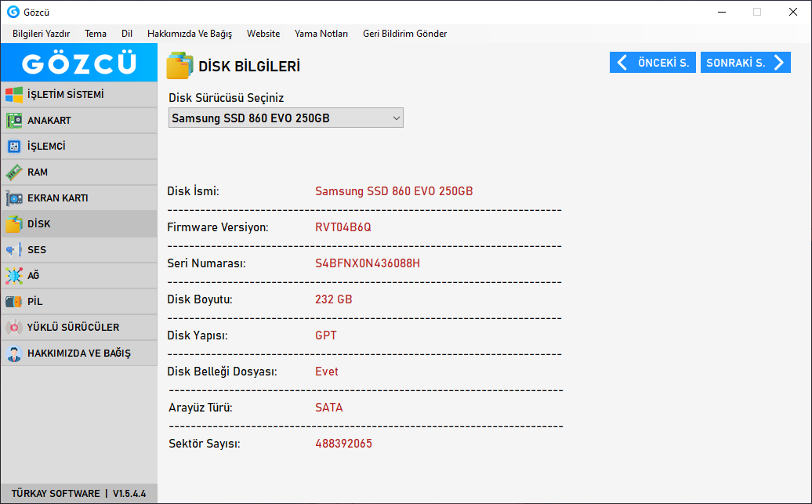Click the interface type value SATA
Screen dimensions: 812x504
(x=329, y=408)
